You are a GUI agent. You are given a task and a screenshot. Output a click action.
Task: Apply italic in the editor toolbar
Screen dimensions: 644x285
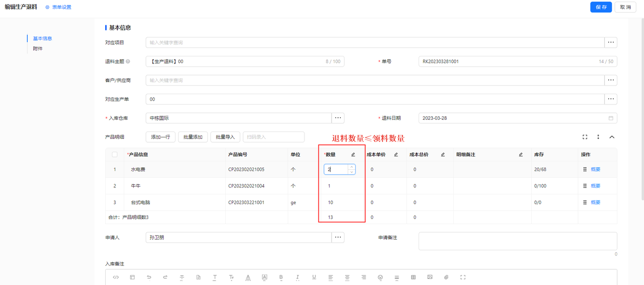[x=297, y=277]
